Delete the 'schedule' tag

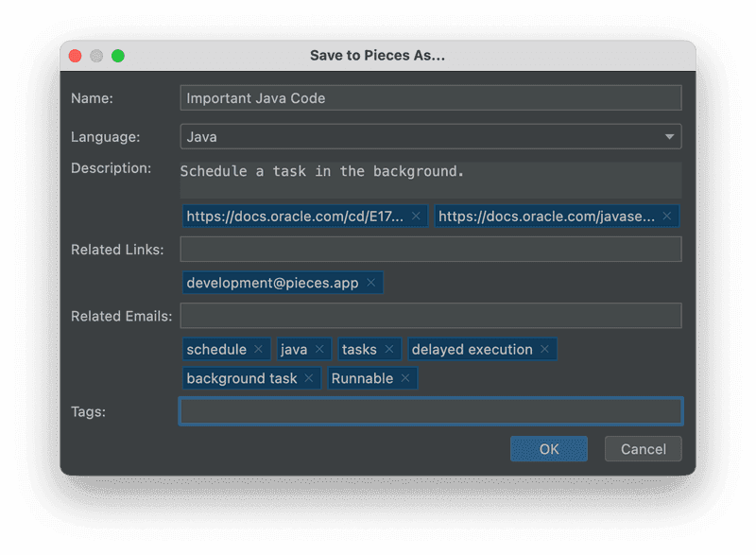259,350
